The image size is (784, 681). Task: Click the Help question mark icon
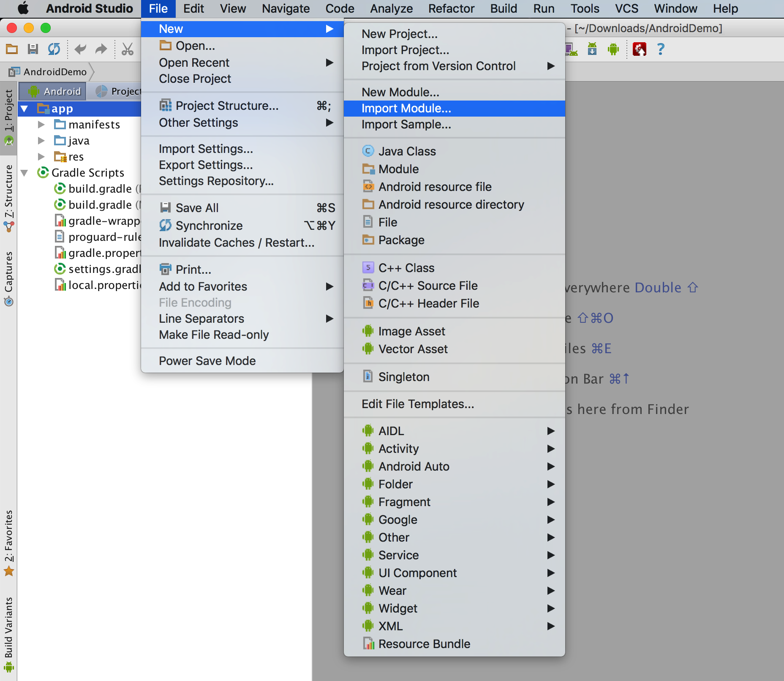661,49
